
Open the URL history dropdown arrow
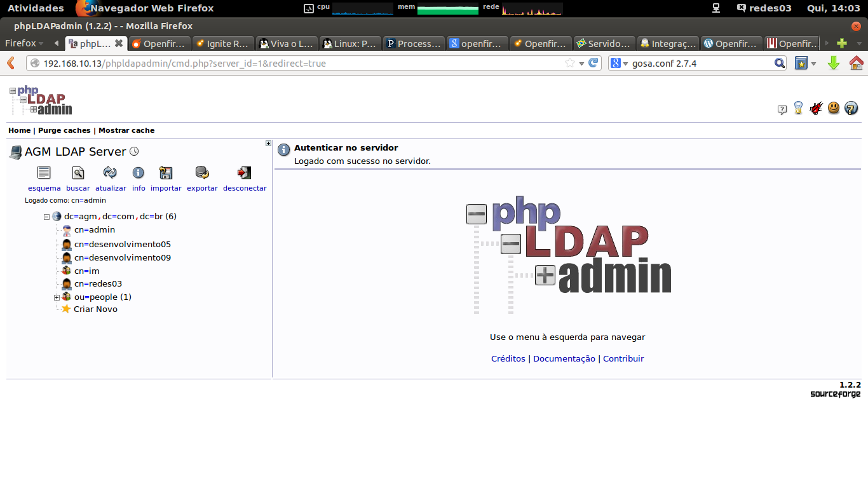click(x=581, y=63)
